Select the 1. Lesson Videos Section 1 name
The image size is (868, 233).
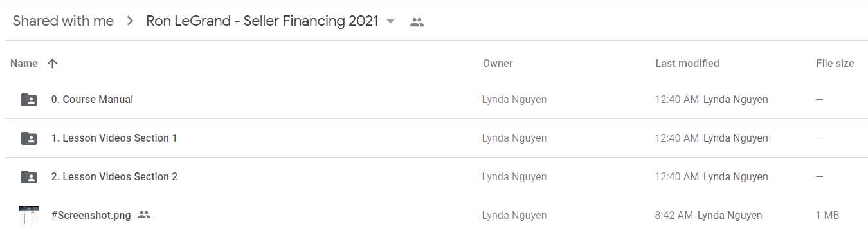(114, 138)
